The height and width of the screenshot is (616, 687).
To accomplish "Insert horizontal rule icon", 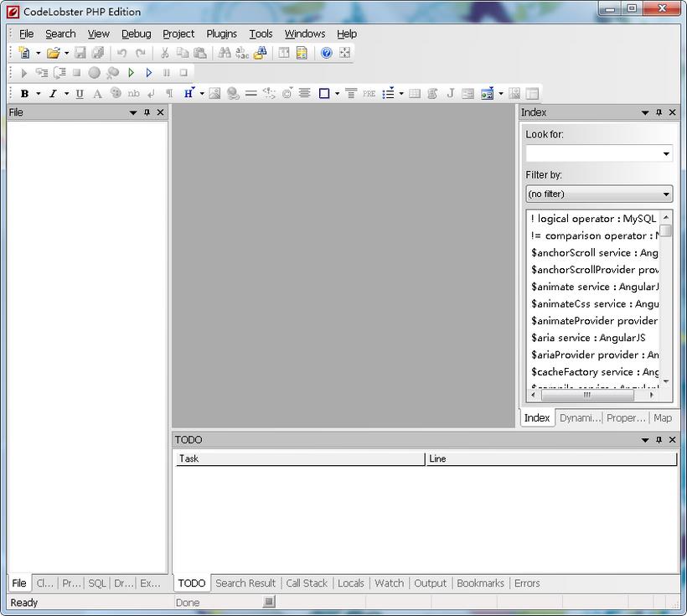I will pos(251,93).
